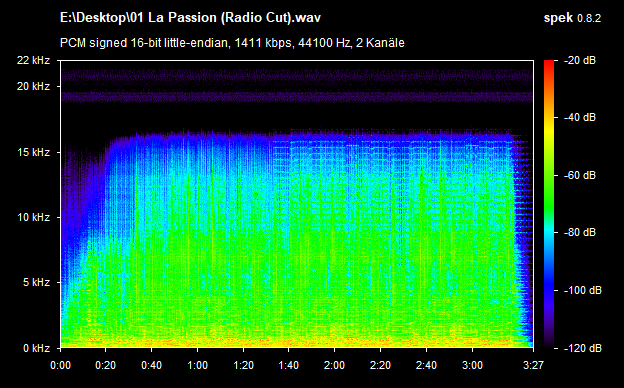Click the 10 kHz frequency axis label
Screen dimensions: 624x388
point(33,217)
